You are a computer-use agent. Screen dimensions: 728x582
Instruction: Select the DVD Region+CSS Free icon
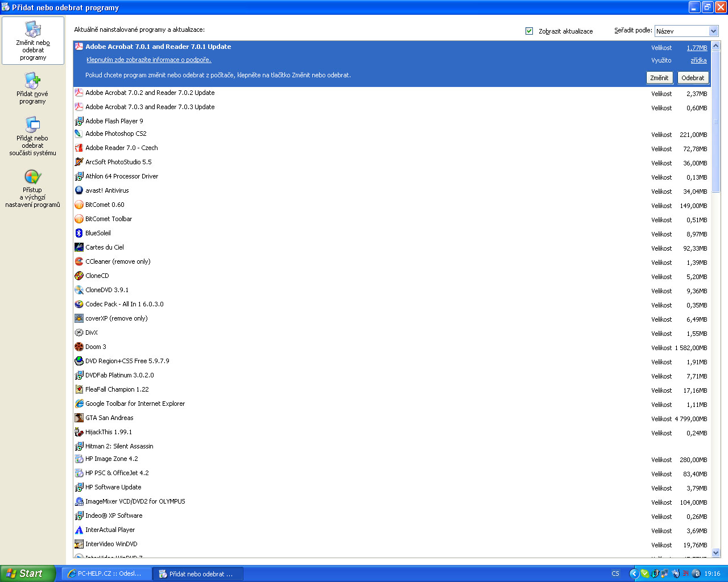pos(79,361)
